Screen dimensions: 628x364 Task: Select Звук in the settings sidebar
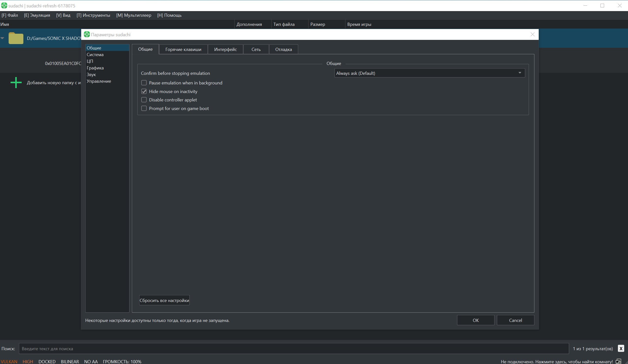pos(107,75)
